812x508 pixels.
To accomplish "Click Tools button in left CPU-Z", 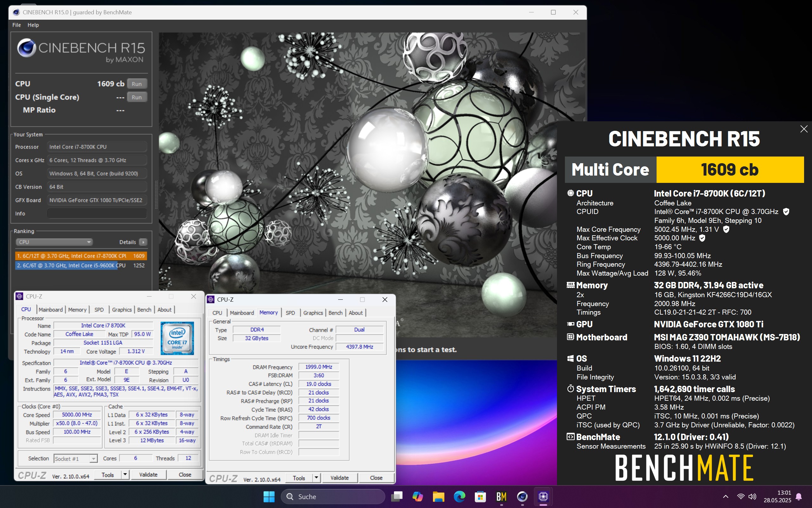I will (x=108, y=475).
